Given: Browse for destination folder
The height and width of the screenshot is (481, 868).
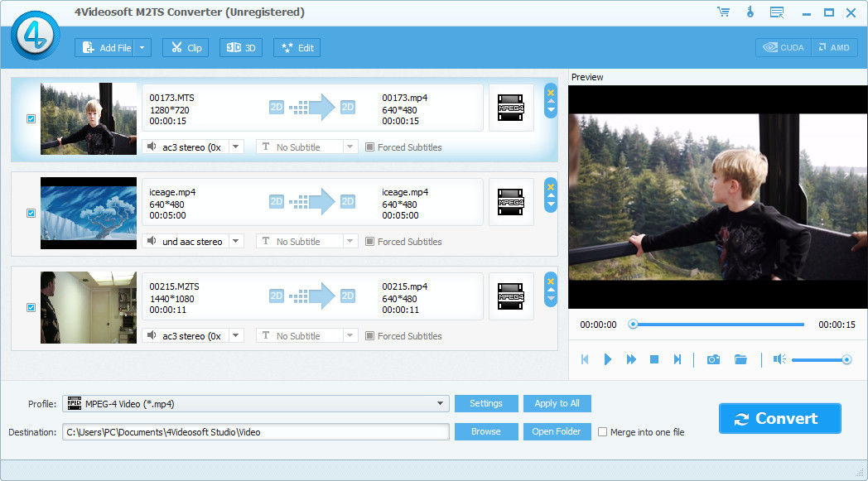Looking at the screenshot, I should pyautogui.click(x=486, y=431).
